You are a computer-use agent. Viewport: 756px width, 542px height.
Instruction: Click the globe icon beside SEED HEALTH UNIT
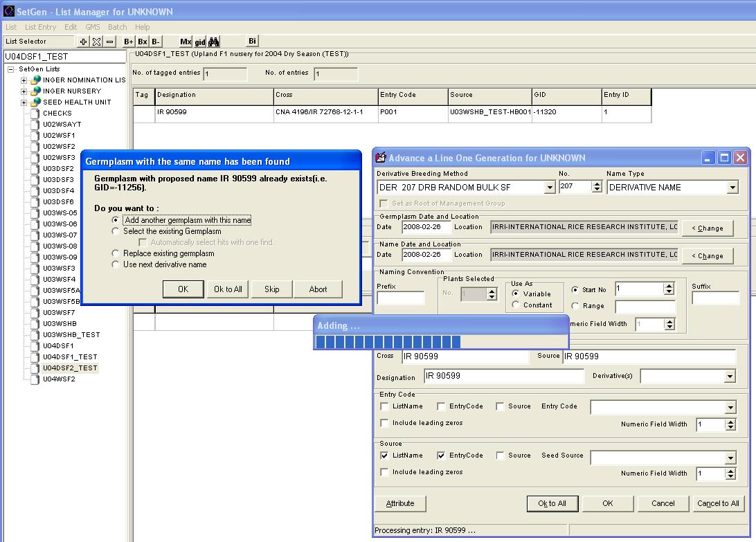coord(36,102)
